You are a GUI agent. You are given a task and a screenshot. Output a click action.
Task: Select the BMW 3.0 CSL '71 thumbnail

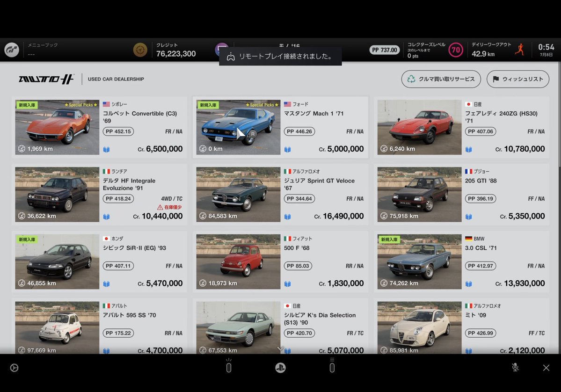419,262
